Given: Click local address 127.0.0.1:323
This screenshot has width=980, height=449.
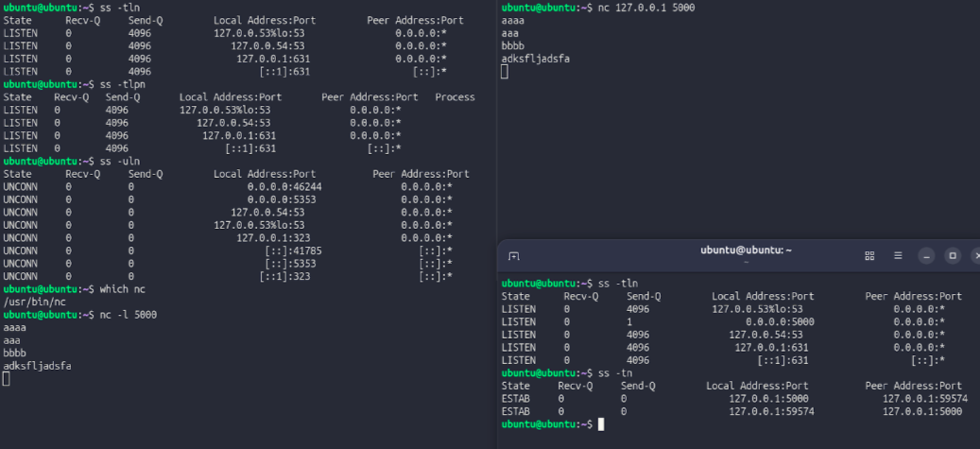Looking at the screenshot, I should point(273,237).
